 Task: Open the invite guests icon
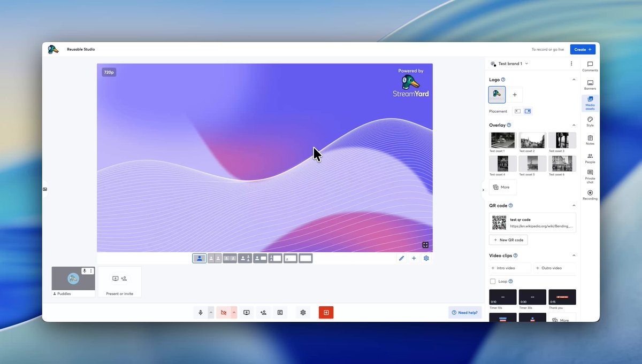pyautogui.click(x=263, y=313)
